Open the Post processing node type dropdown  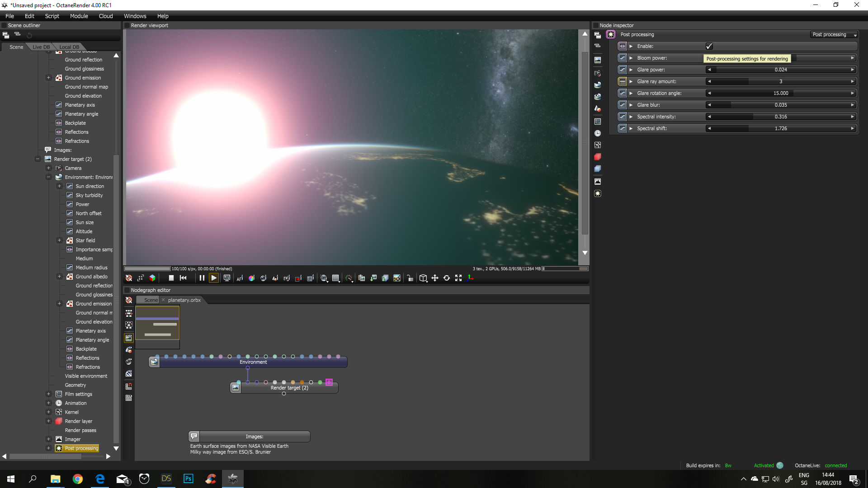[x=834, y=35]
